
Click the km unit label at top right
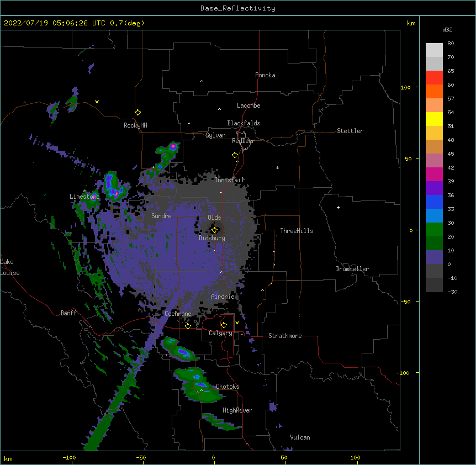(411, 23)
